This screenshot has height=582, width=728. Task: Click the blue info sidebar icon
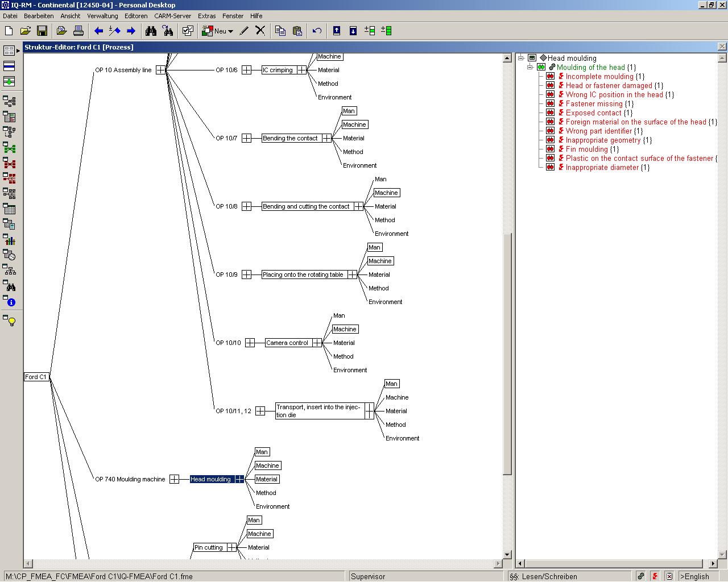pyautogui.click(x=10, y=301)
